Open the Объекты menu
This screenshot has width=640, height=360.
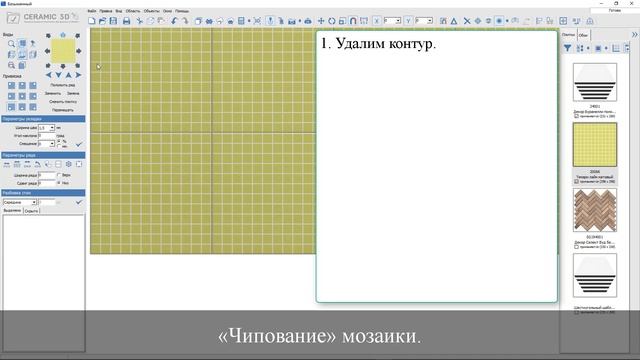[x=151, y=11]
